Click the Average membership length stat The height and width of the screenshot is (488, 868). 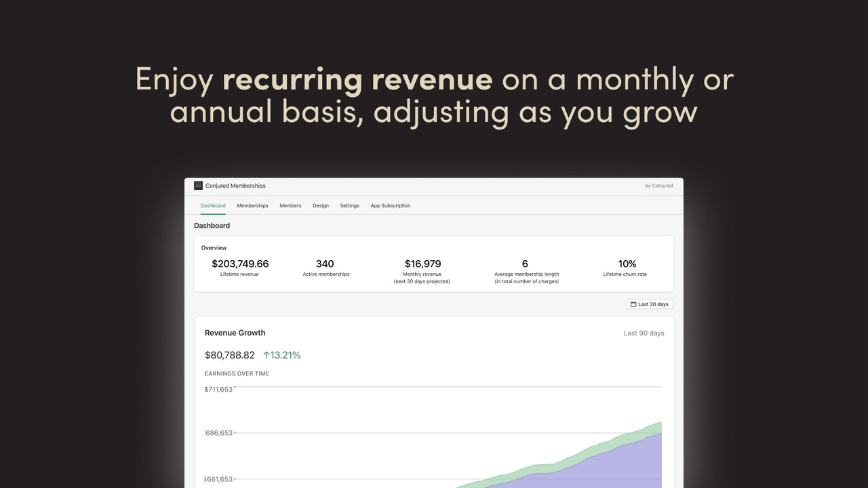click(x=524, y=264)
